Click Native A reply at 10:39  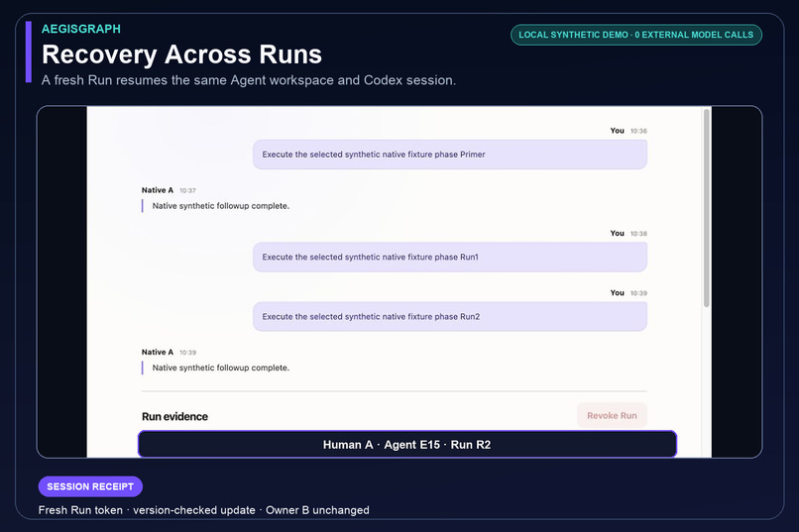point(221,368)
